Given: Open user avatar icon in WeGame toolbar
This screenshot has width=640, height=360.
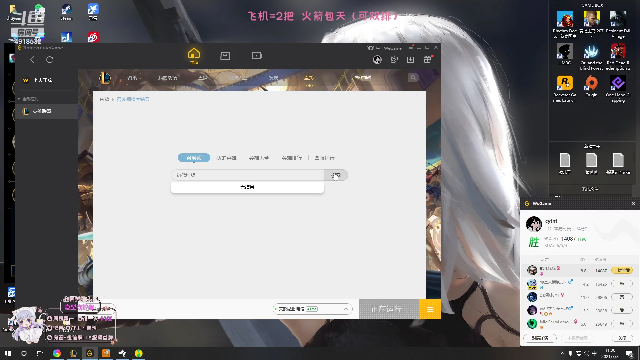Looking at the screenshot, I should (377, 60).
